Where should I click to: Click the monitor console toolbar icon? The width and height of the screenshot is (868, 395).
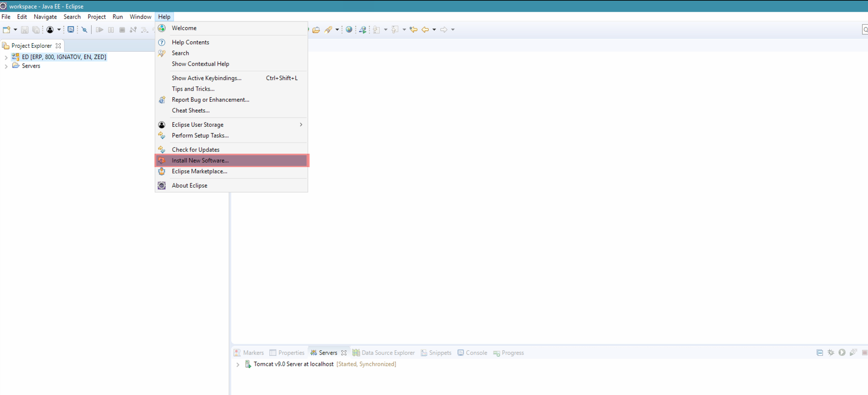[71, 30]
